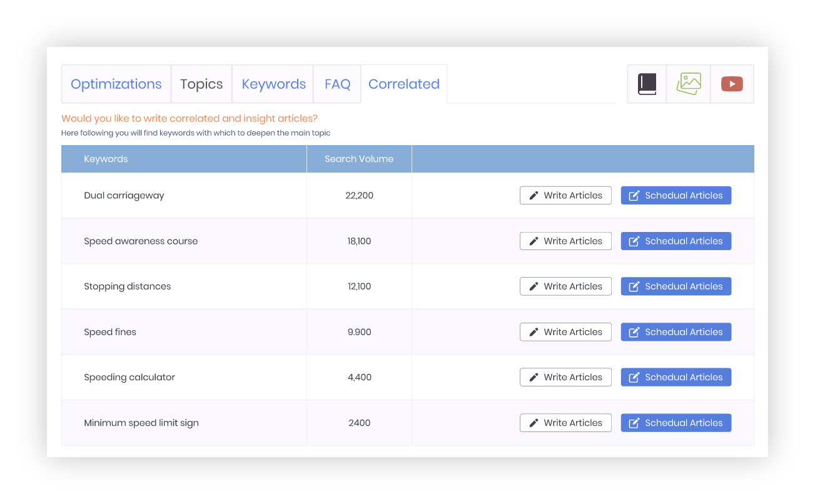The height and width of the screenshot is (504, 815).
Task: Click Schedual Articles for Minimum speed limit sign
Action: click(x=676, y=422)
